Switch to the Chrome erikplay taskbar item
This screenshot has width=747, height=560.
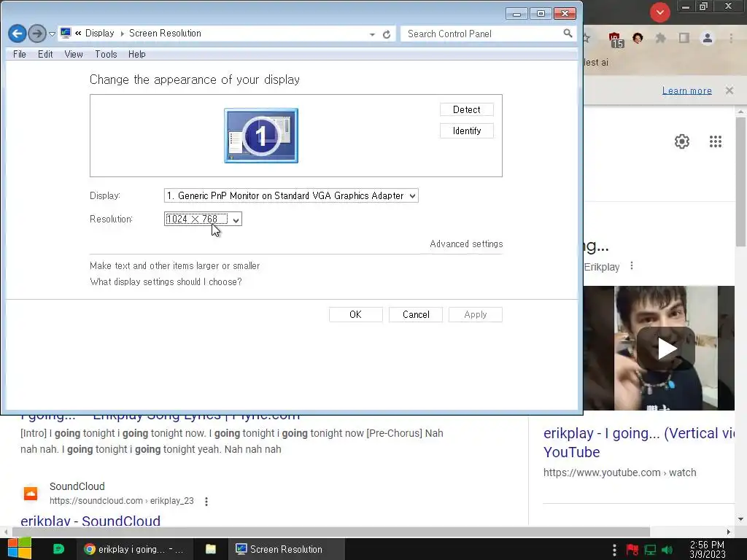[134, 549]
